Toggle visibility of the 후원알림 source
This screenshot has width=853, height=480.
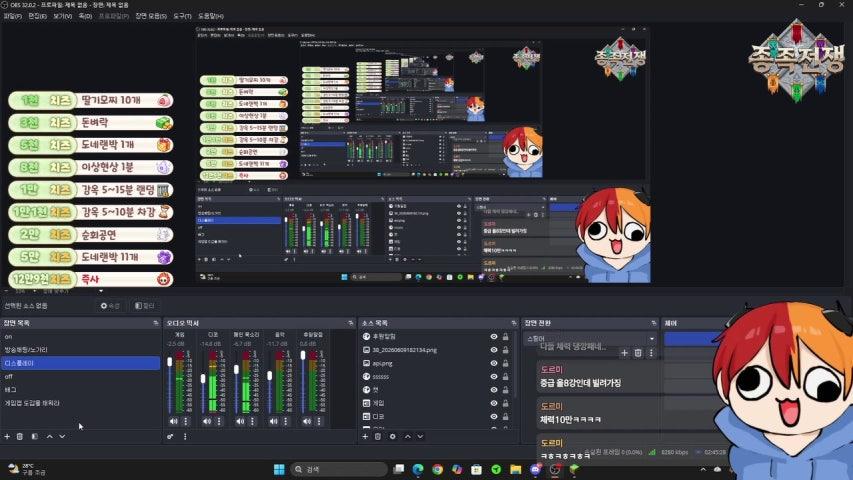[494, 337]
